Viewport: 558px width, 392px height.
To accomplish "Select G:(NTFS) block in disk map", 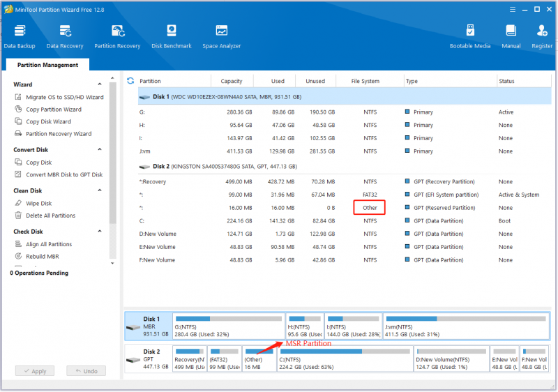I will (229, 326).
